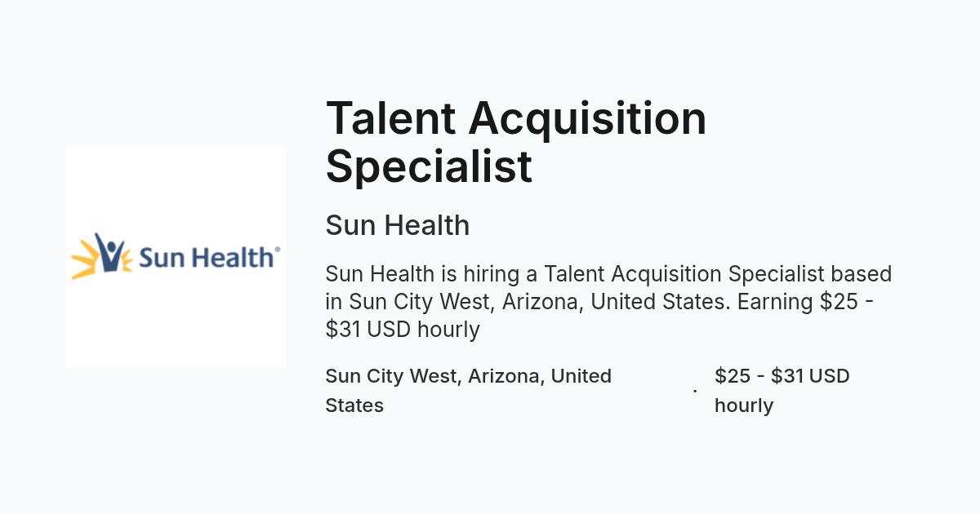Click the blue person figure in the logo
This screenshot has height=514, width=980.
(x=108, y=252)
